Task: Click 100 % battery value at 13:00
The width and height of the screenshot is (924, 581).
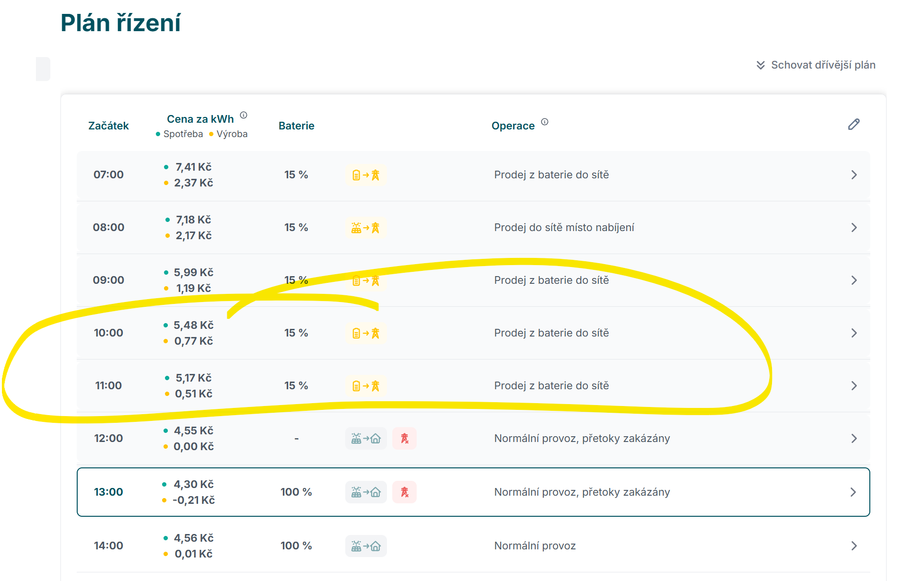Action: (296, 492)
